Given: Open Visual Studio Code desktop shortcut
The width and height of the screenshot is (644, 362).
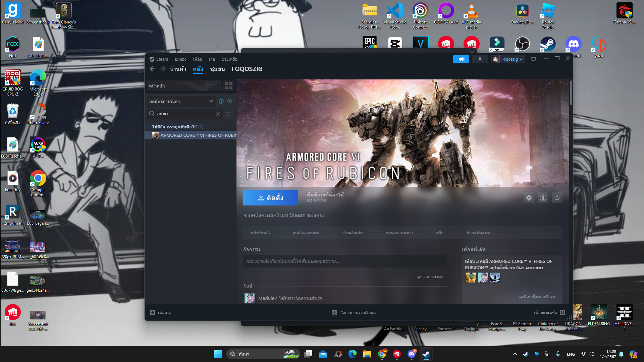Looking at the screenshot, I should click(x=395, y=16).
